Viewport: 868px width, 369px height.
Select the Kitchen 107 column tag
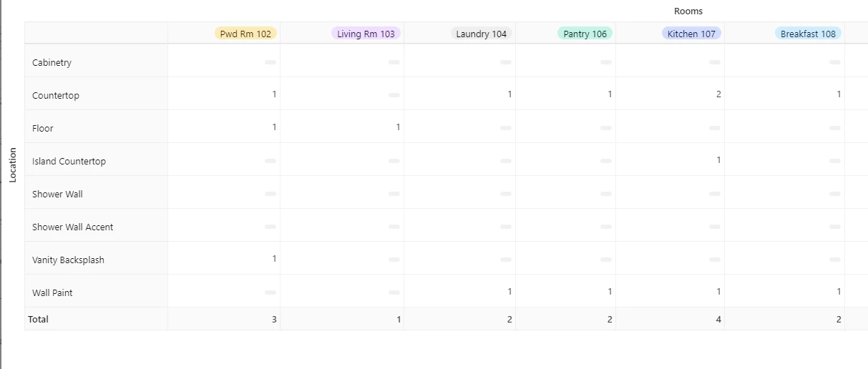tap(691, 34)
